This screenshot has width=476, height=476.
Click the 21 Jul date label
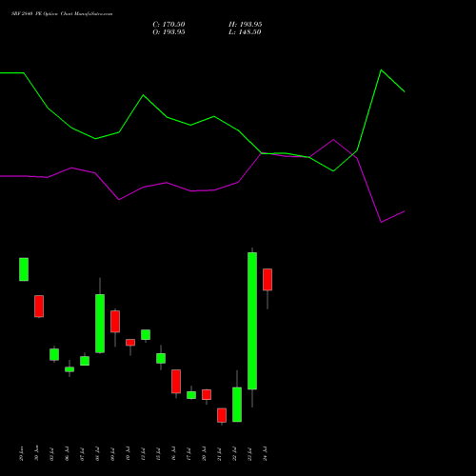219,454
